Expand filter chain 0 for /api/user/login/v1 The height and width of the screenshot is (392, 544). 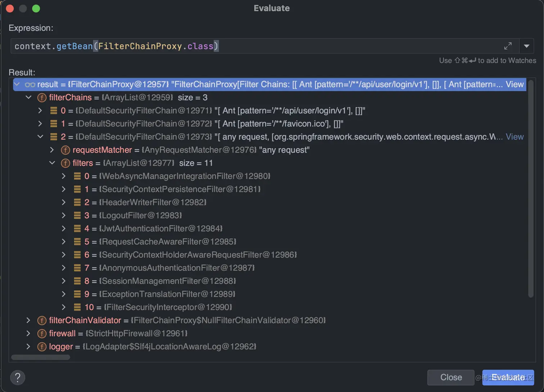40,111
